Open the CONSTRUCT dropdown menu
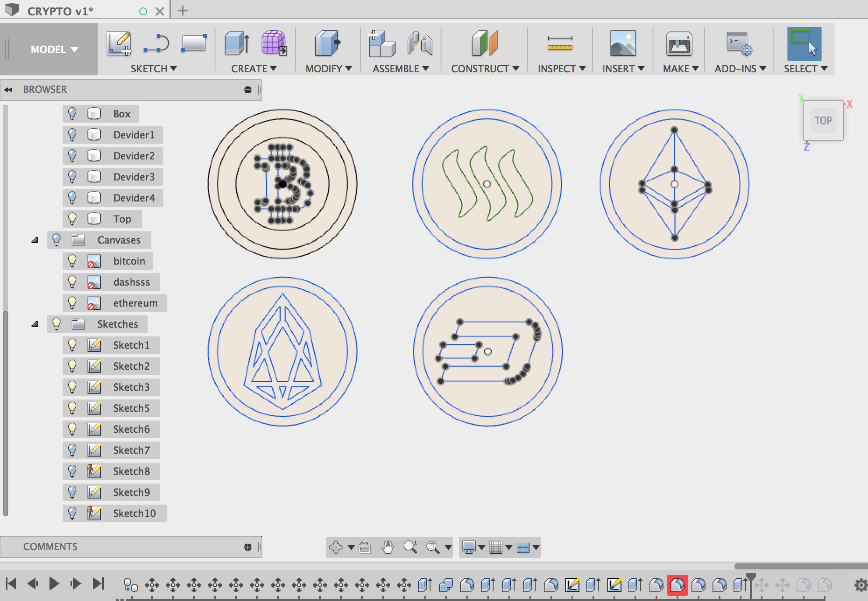This screenshot has height=601, width=868. coord(485,69)
